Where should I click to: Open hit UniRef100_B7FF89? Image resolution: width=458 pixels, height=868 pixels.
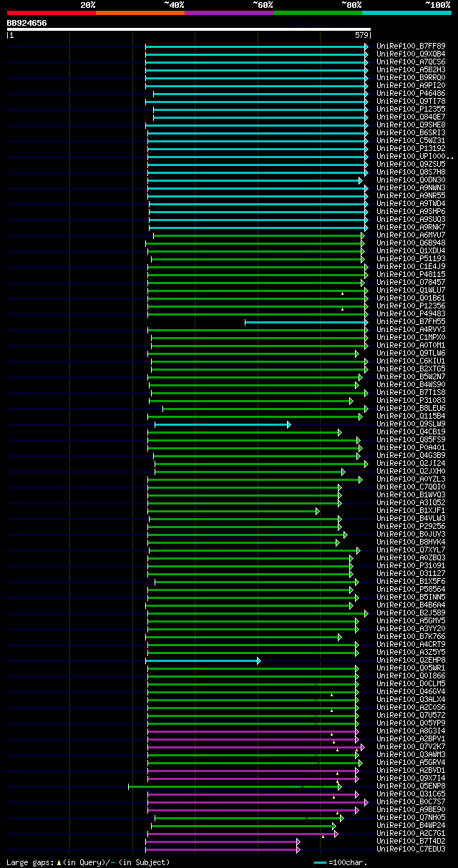[411, 47]
